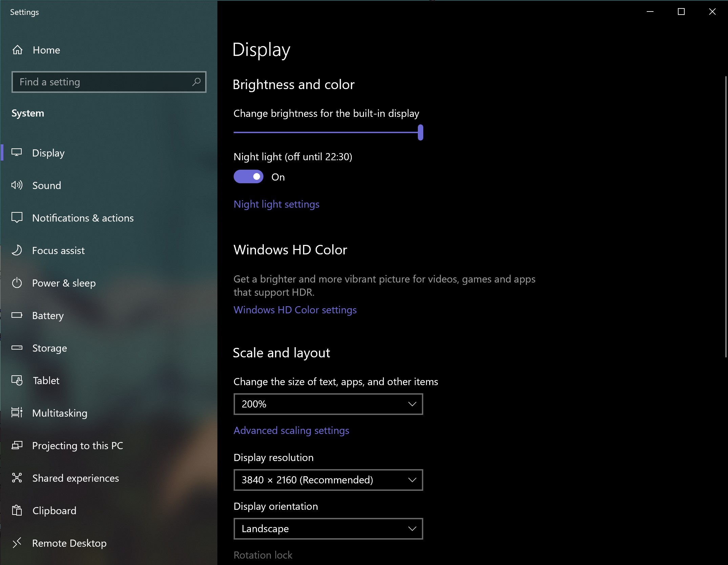This screenshot has width=728, height=565.
Task: Open Advanced scaling settings link
Action: tap(291, 431)
